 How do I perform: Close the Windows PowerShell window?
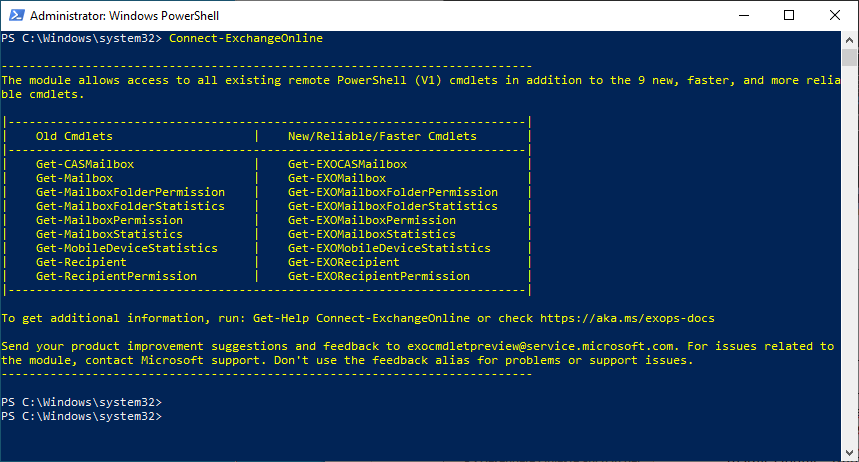tap(835, 15)
